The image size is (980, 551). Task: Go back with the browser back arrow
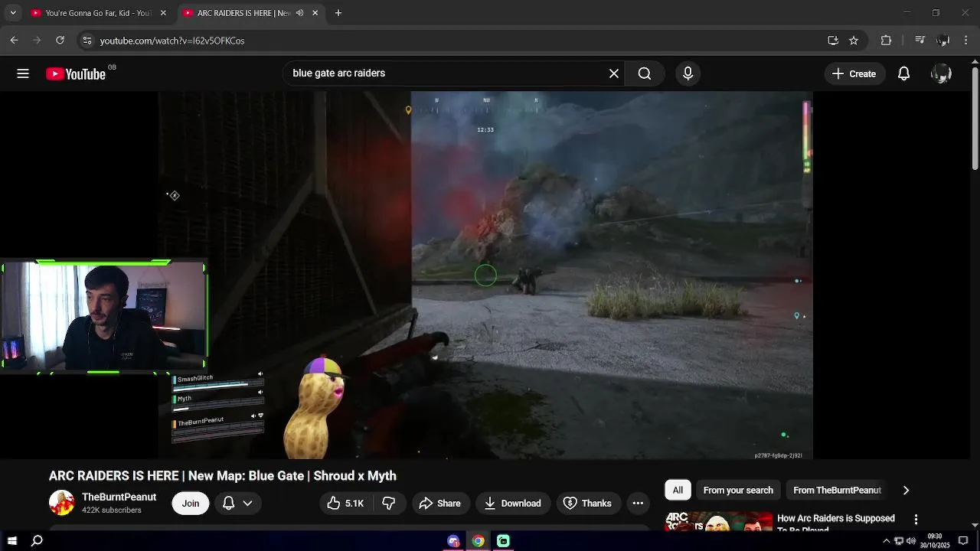point(14,41)
